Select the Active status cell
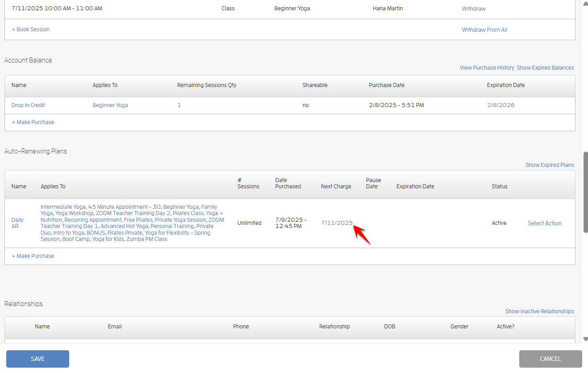Viewport: 588px width, 373px height. (x=499, y=223)
